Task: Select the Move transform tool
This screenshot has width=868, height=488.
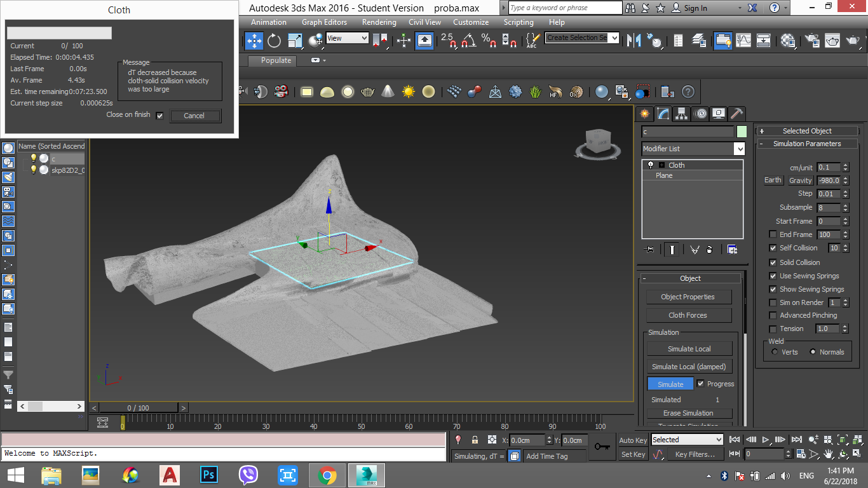Action: 254,41
